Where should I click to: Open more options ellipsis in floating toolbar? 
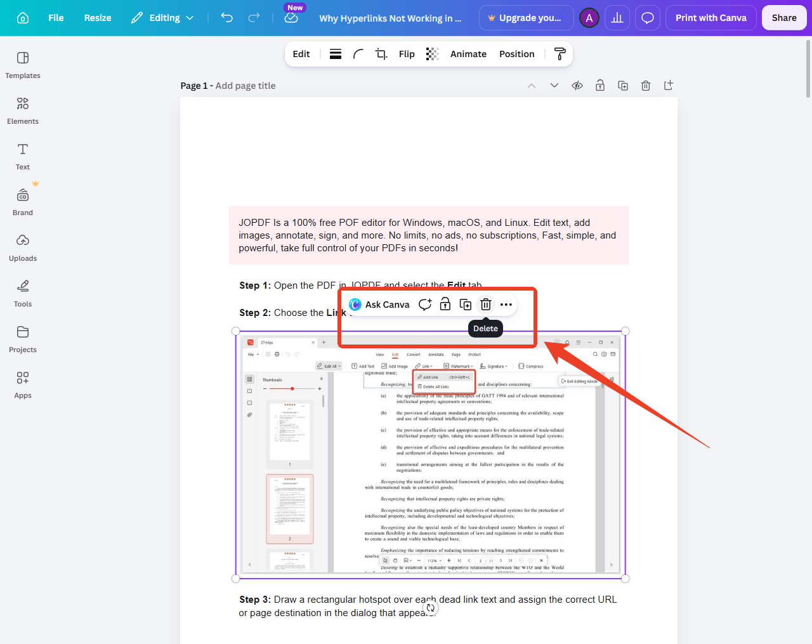coord(506,305)
